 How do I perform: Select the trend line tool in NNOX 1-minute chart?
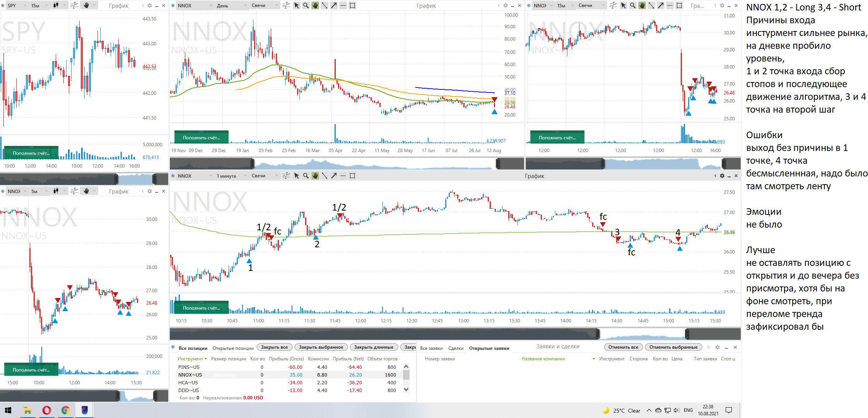[x=325, y=176]
